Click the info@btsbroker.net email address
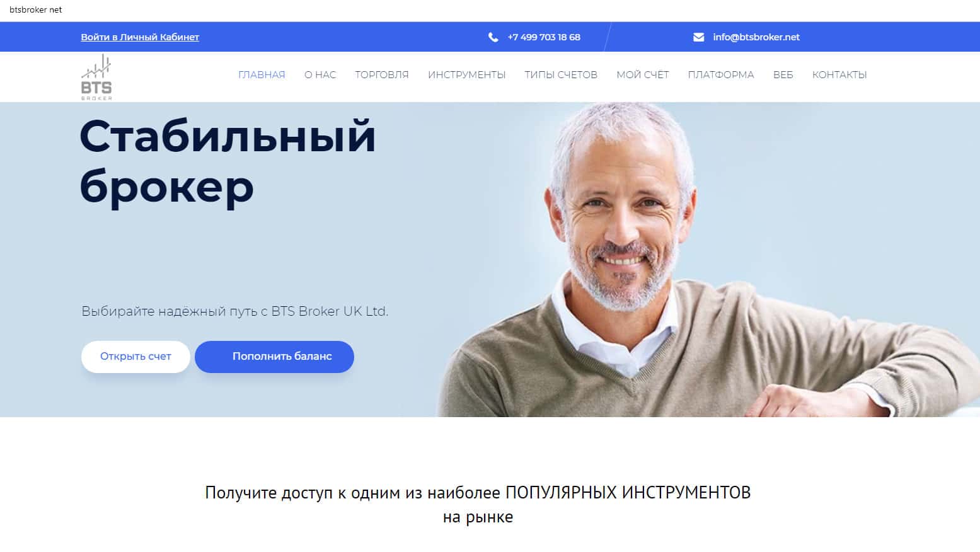 756,37
